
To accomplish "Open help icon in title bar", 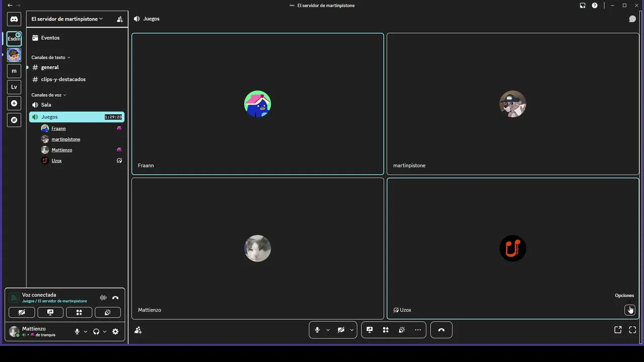I will point(595,6).
